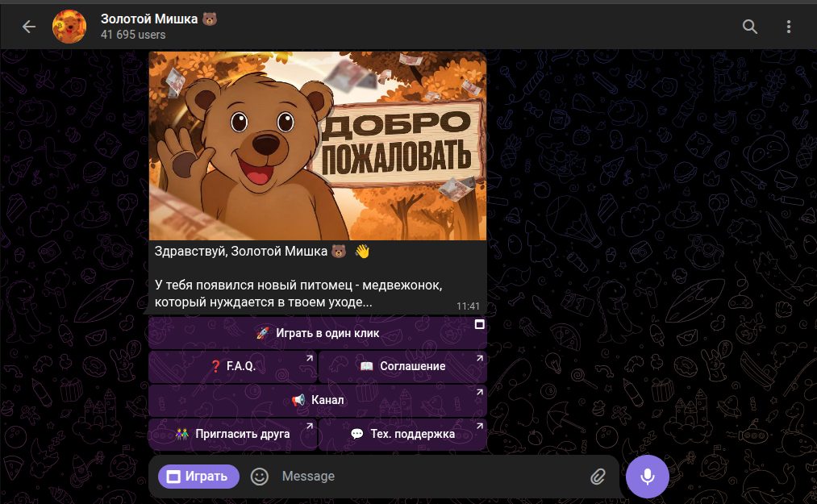Click the 41 695 users subtitle

click(133, 35)
